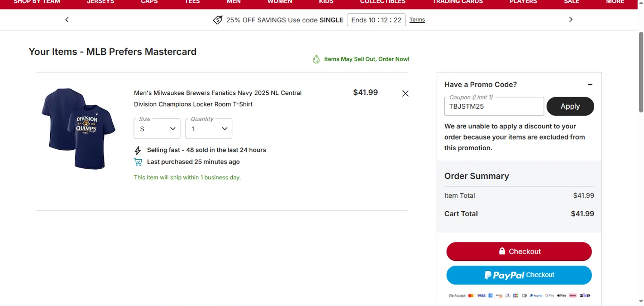The width and height of the screenshot is (644, 306).
Task: Click the Cart Total label
Action: 461,214
